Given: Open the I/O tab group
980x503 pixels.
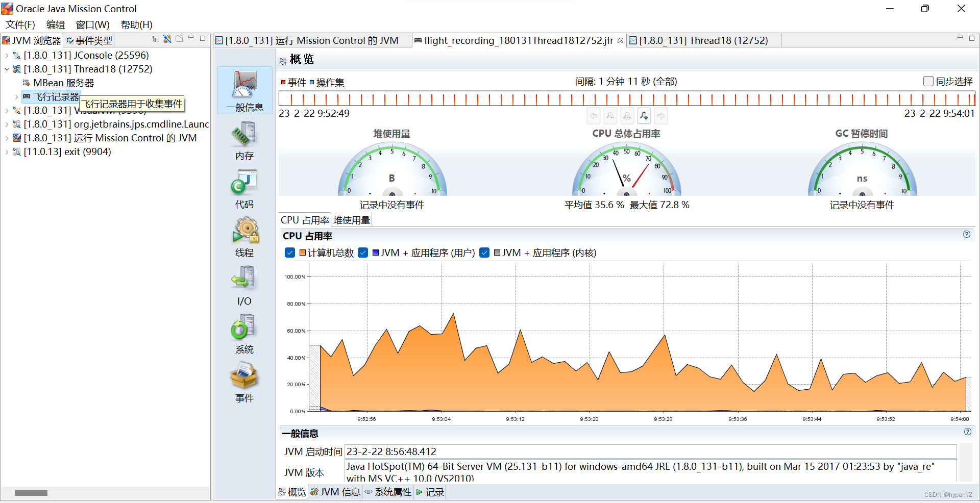Looking at the screenshot, I should click(244, 286).
